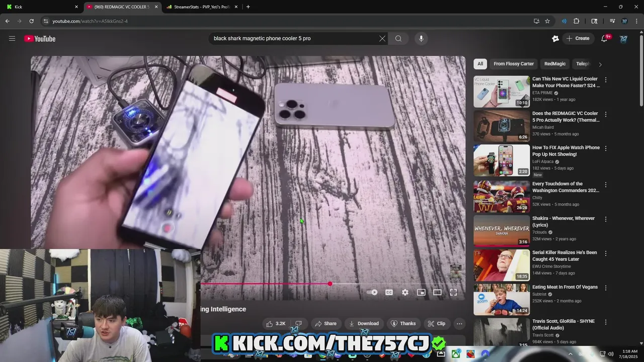Select the RedMagic filter chip
This screenshot has height=362, width=644.
point(555,64)
